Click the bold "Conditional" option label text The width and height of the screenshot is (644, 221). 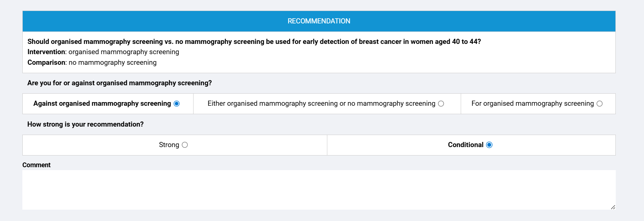tap(465, 145)
